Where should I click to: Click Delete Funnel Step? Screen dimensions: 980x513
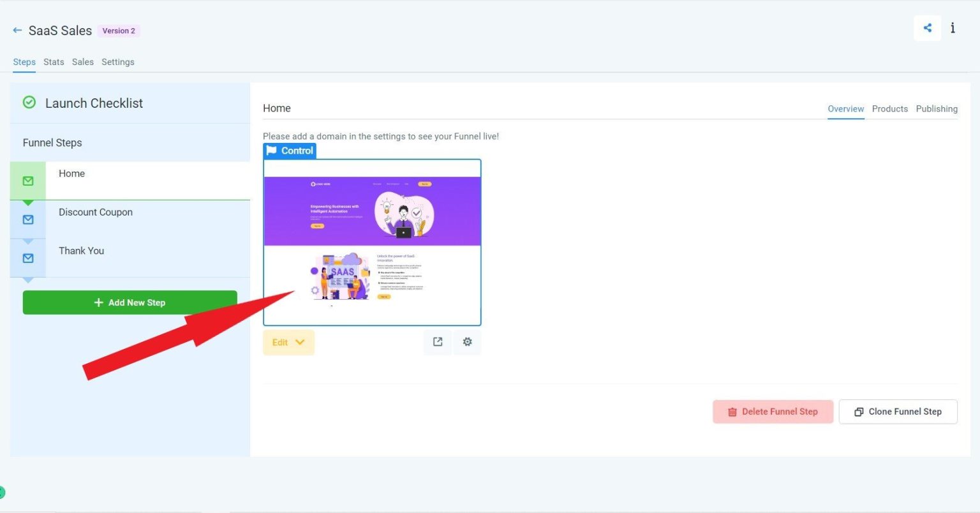pos(773,412)
